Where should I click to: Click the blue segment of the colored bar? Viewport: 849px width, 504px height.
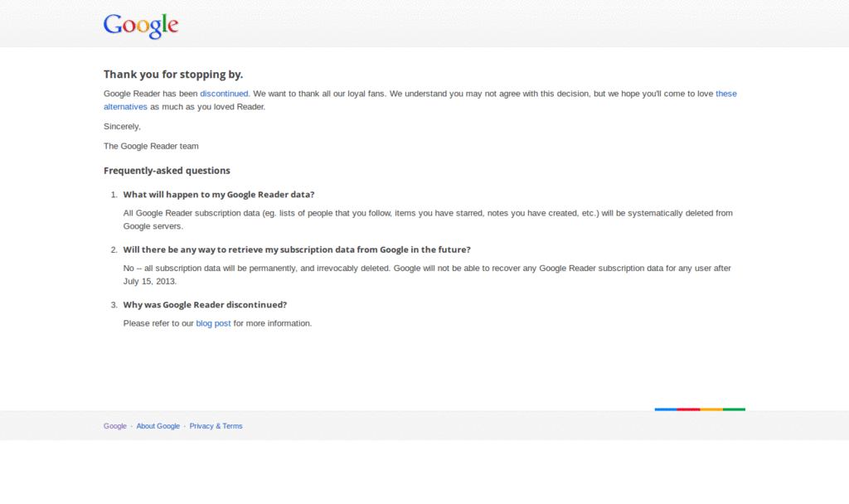[x=666, y=409]
